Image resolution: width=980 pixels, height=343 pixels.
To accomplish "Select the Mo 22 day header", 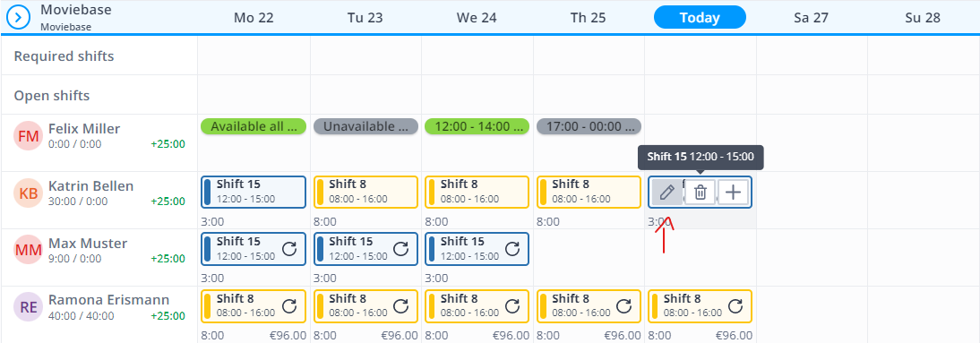I will click(x=254, y=18).
